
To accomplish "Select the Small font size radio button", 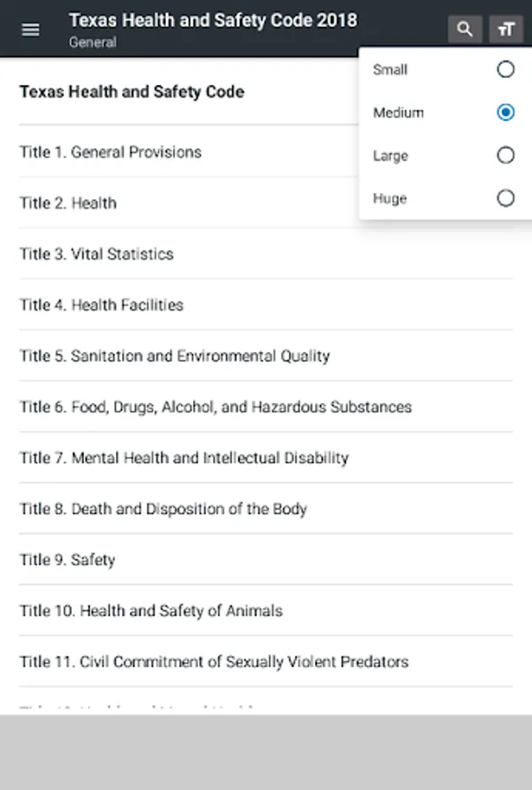I will click(505, 69).
